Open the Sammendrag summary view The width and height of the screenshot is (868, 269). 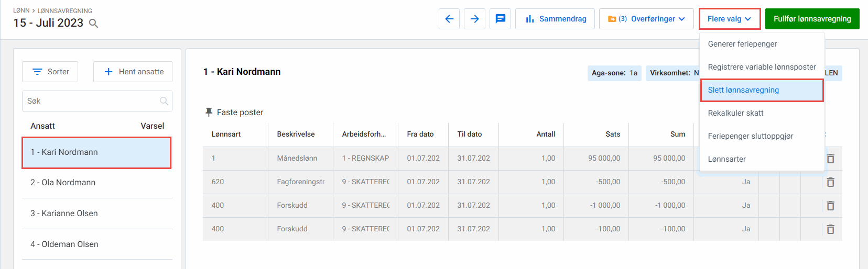pyautogui.click(x=555, y=19)
